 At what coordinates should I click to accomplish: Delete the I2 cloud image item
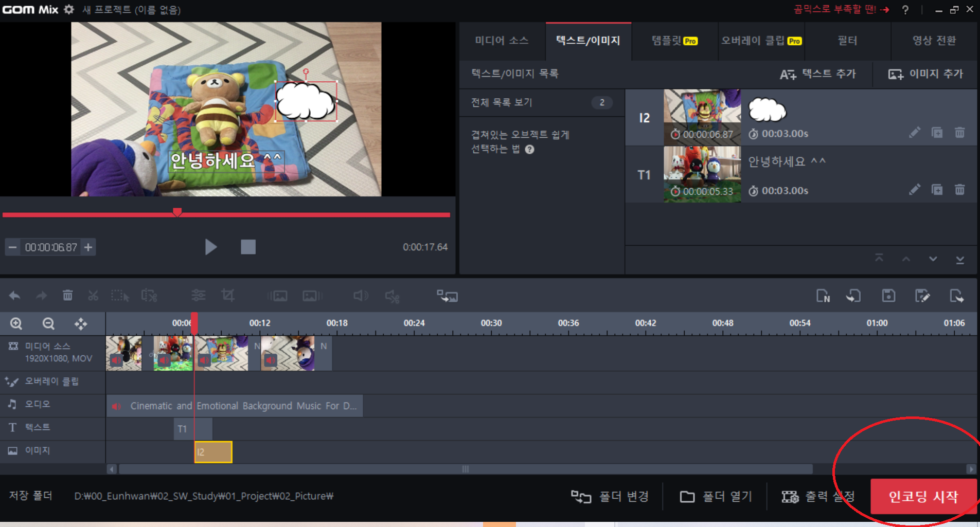pyautogui.click(x=960, y=133)
